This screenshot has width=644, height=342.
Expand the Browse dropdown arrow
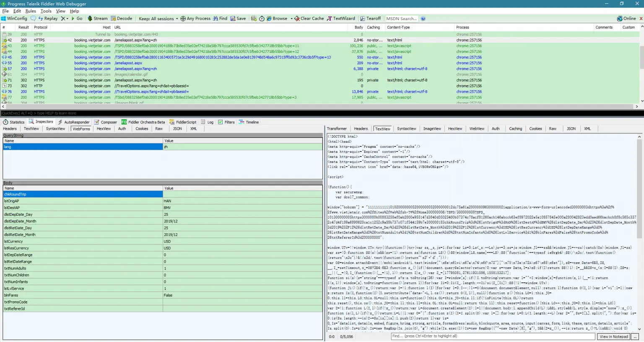point(291,18)
